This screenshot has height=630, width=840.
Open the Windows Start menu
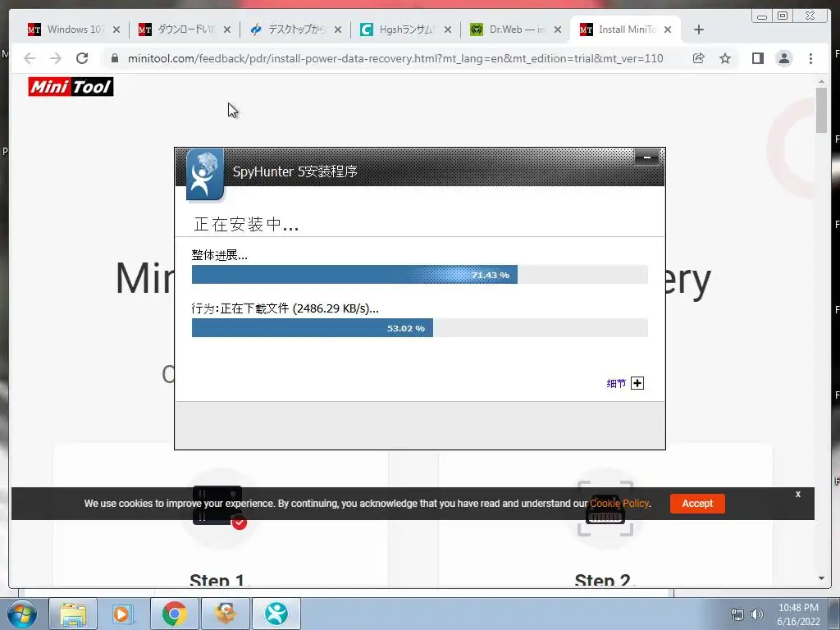click(x=22, y=614)
